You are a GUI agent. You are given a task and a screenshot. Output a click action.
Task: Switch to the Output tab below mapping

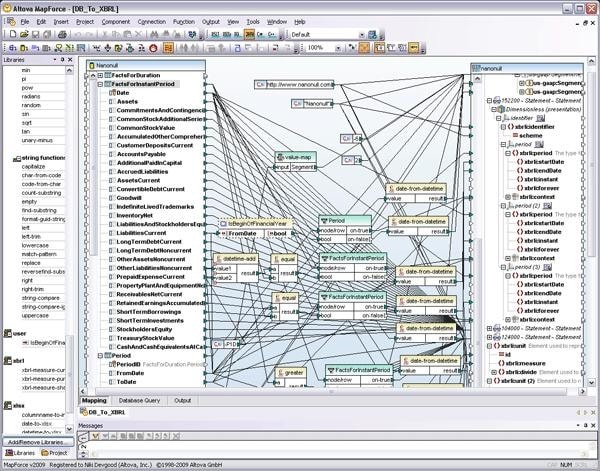tap(183, 401)
